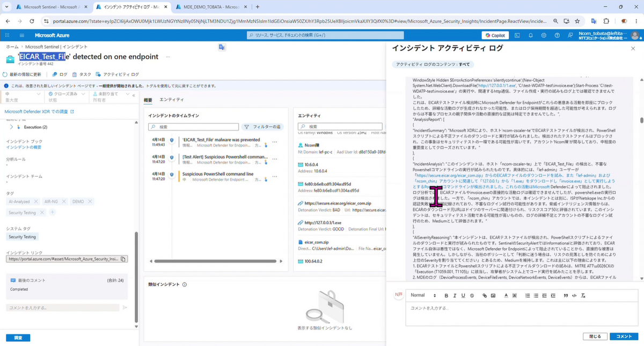This screenshot has height=346, width=644.
Task: Switch to the エンティティ tab
Action: click(x=172, y=100)
